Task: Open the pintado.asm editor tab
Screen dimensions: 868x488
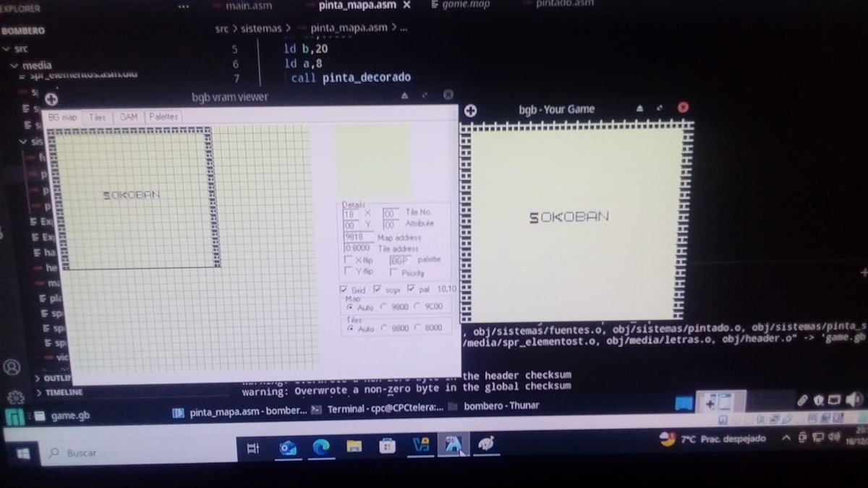Action: point(565,4)
